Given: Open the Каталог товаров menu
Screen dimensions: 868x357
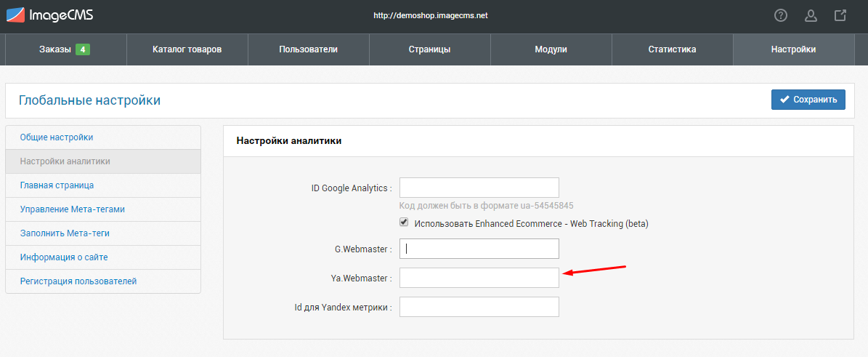Looking at the screenshot, I should tap(187, 49).
